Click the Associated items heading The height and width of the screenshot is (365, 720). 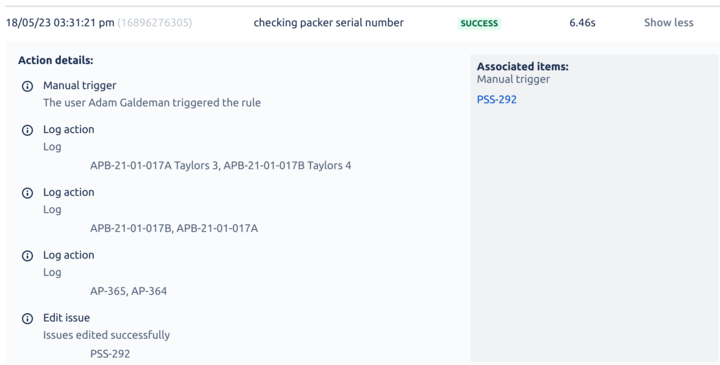[523, 67]
